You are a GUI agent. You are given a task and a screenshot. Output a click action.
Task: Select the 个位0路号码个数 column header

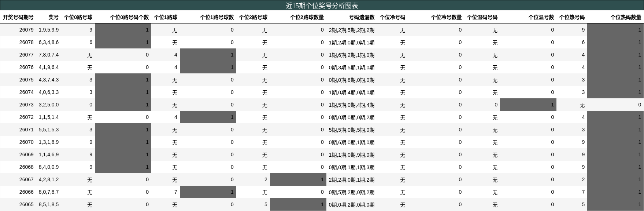point(129,17)
